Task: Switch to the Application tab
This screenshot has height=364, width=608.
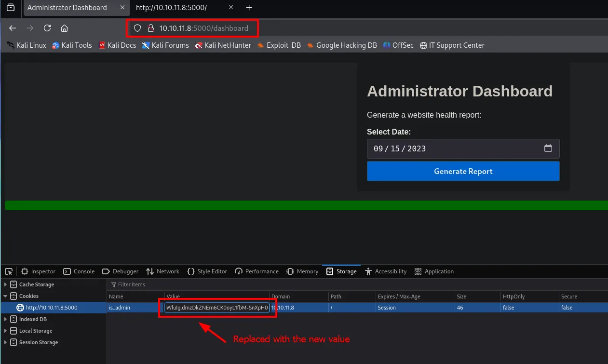Action: (x=434, y=271)
